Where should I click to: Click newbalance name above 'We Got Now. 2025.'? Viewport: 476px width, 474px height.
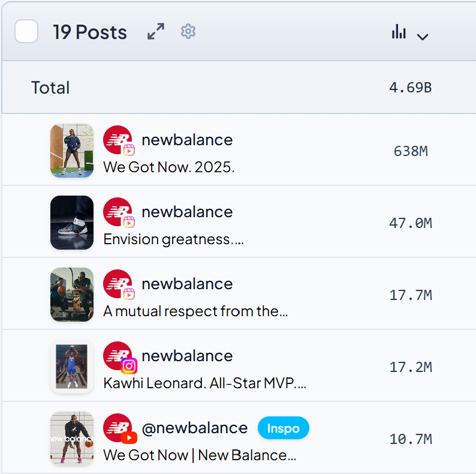(187, 140)
